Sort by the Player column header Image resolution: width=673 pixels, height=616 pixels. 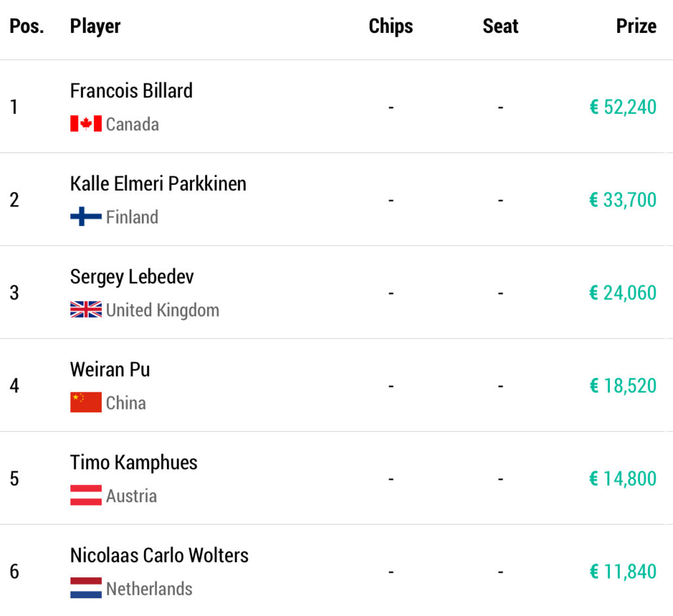pos(95,26)
